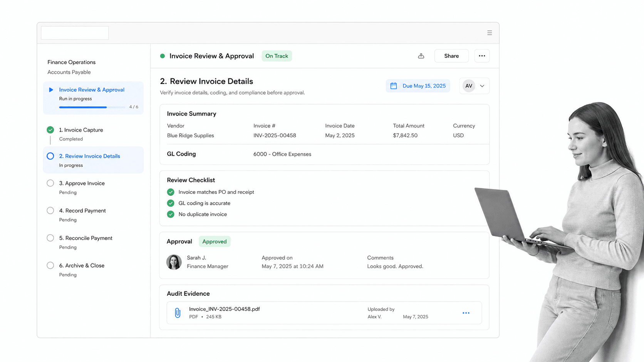This screenshot has height=362, width=644.
Task: Click approval time May 7, 2025 at 10:24 AM
Action: 292,266
